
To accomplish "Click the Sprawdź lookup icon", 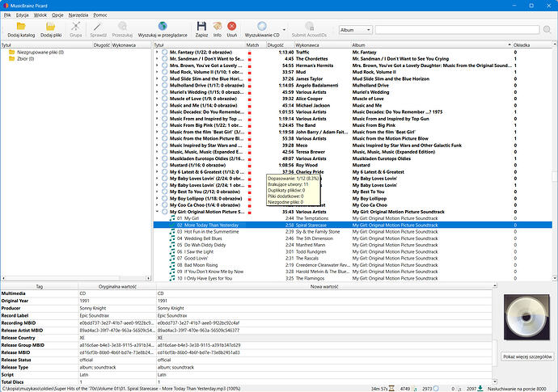I will click(x=98, y=26).
